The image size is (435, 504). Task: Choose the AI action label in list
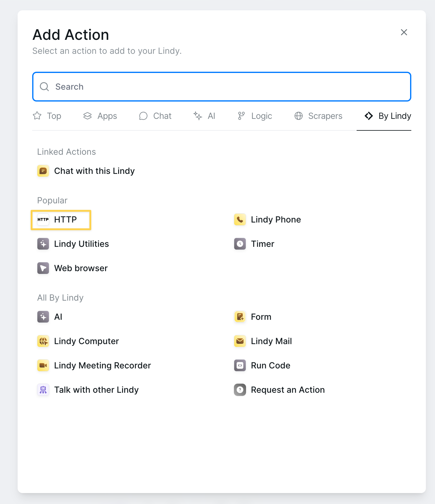(58, 317)
